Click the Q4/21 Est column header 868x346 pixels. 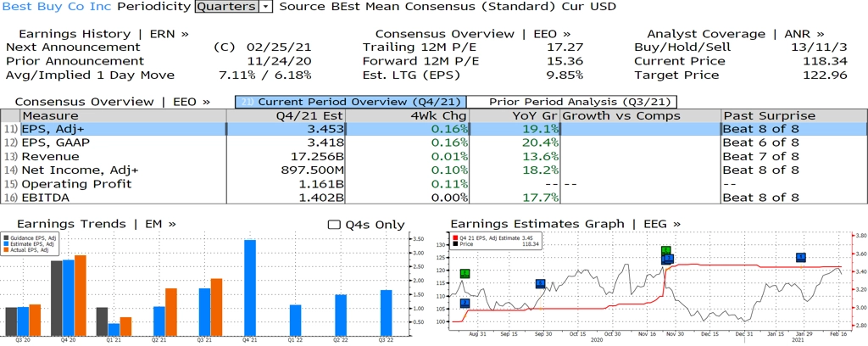coord(286,115)
